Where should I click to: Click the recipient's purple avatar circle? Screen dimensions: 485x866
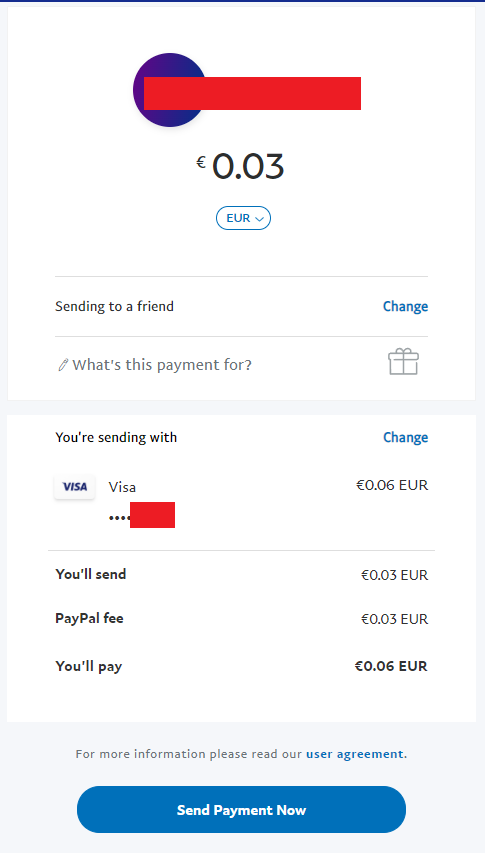tap(169, 90)
